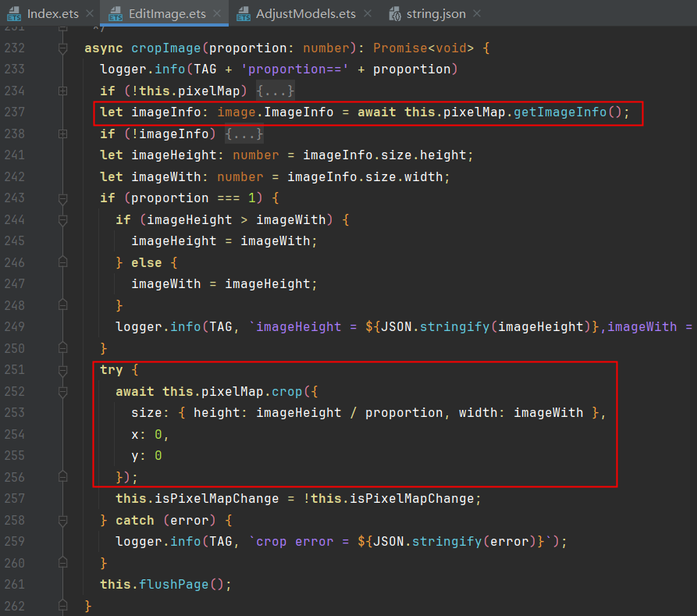Click the ETS file icon on EditImage.ets tab
Viewport: 697px width, 616px height.
pos(116,14)
